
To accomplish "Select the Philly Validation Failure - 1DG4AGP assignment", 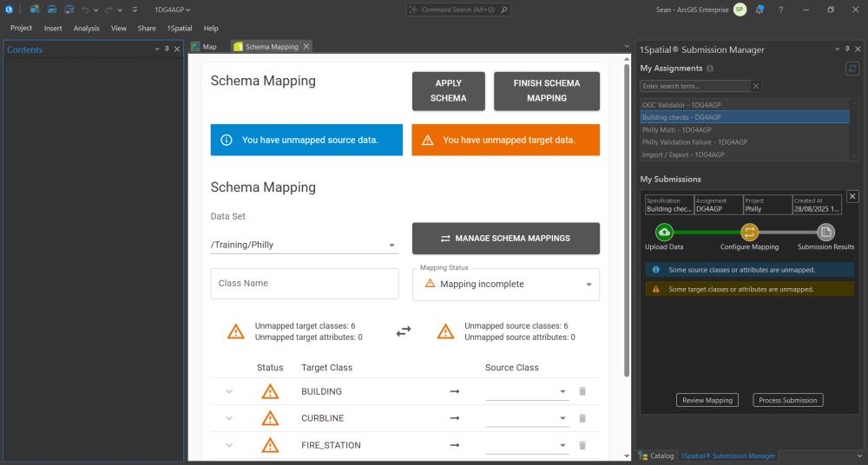I will 745,142.
